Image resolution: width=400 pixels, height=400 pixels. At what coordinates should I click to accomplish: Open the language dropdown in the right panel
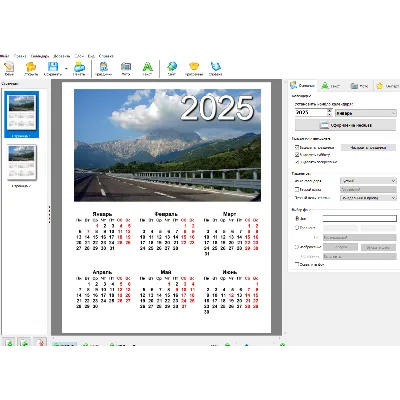pos(368,181)
